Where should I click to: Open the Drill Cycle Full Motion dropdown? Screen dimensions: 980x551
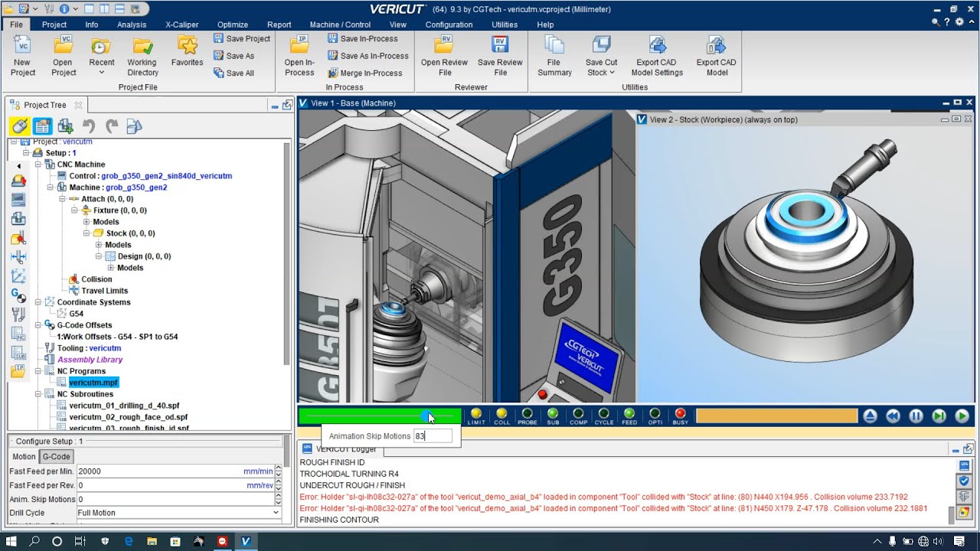pyautogui.click(x=276, y=513)
